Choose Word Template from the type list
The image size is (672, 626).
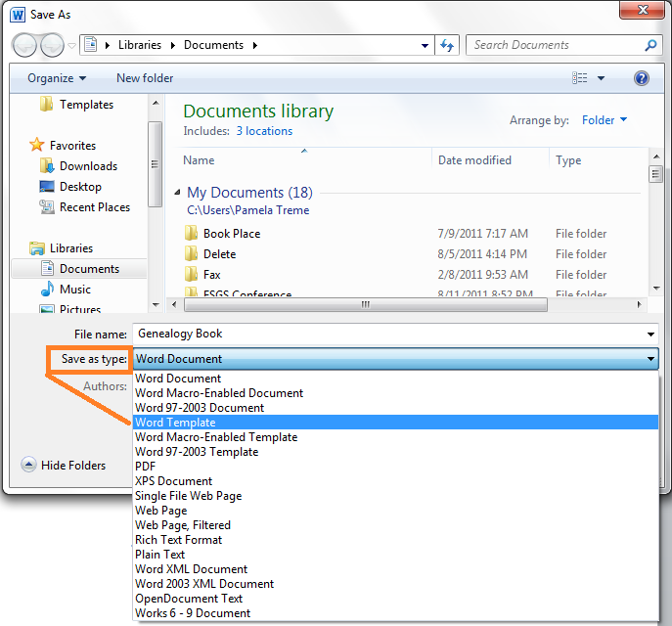pos(395,422)
